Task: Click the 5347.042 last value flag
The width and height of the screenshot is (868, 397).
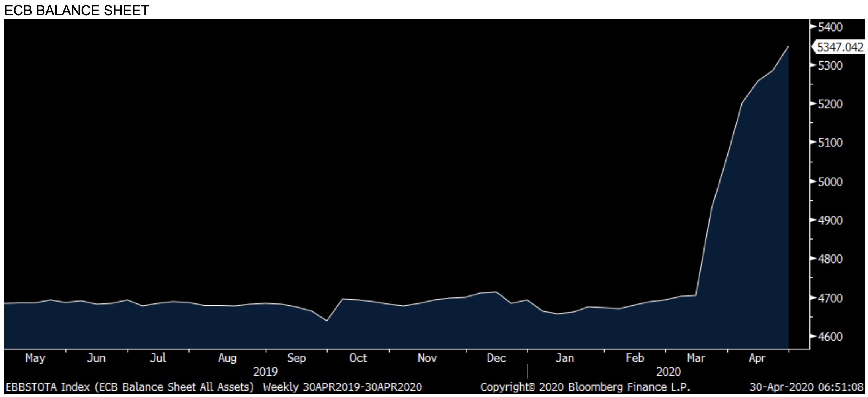Action: coord(839,47)
